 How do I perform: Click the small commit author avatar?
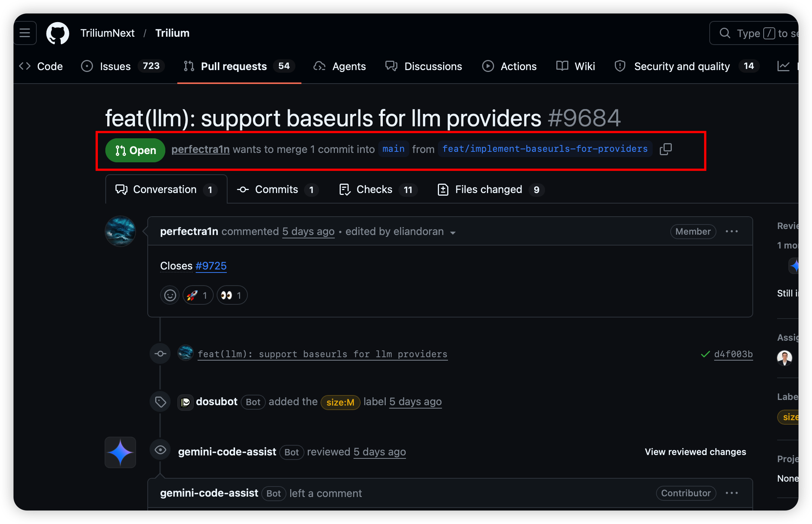click(185, 353)
